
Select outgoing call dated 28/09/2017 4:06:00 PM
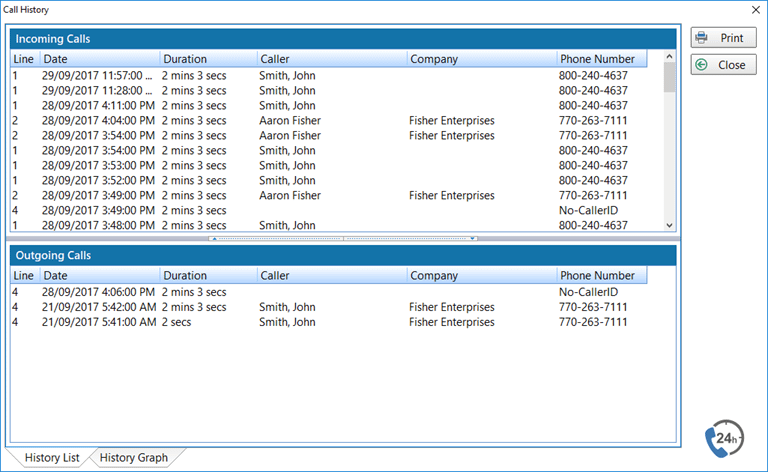(x=329, y=292)
